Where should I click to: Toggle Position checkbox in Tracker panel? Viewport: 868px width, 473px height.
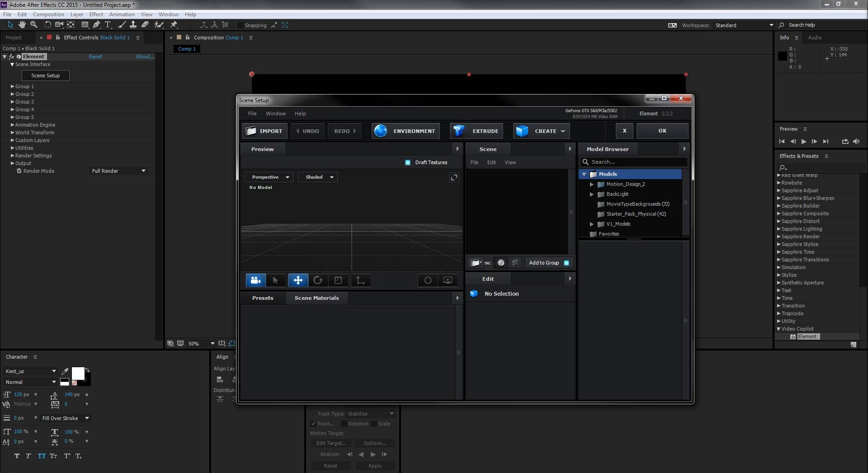(x=313, y=424)
